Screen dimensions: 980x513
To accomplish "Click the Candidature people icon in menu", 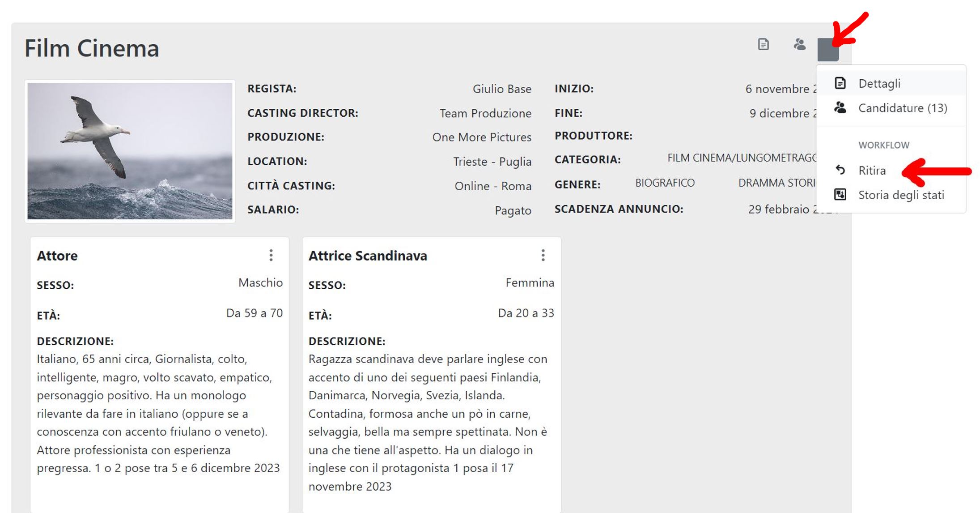I will pyautogui.click(x=840, y=108).
